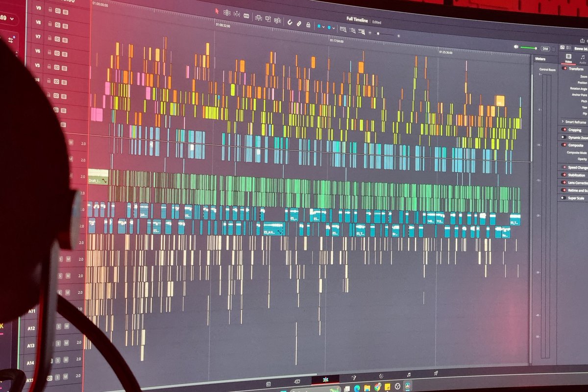Toggle the Composite section switch
Image resolution: width=588 pixels, height=392 pixels.
(564, 145)
